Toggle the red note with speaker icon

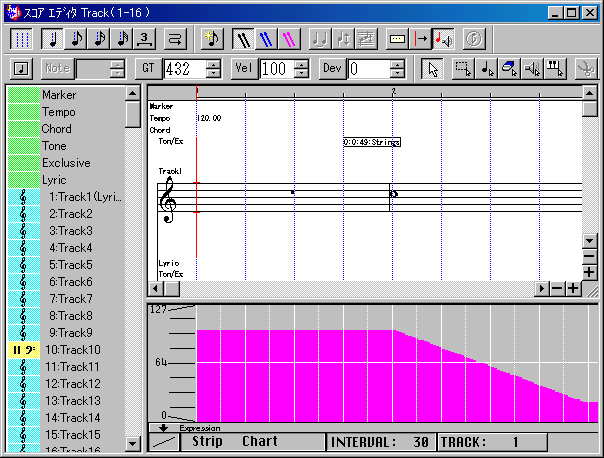click(x=443, y=39)
